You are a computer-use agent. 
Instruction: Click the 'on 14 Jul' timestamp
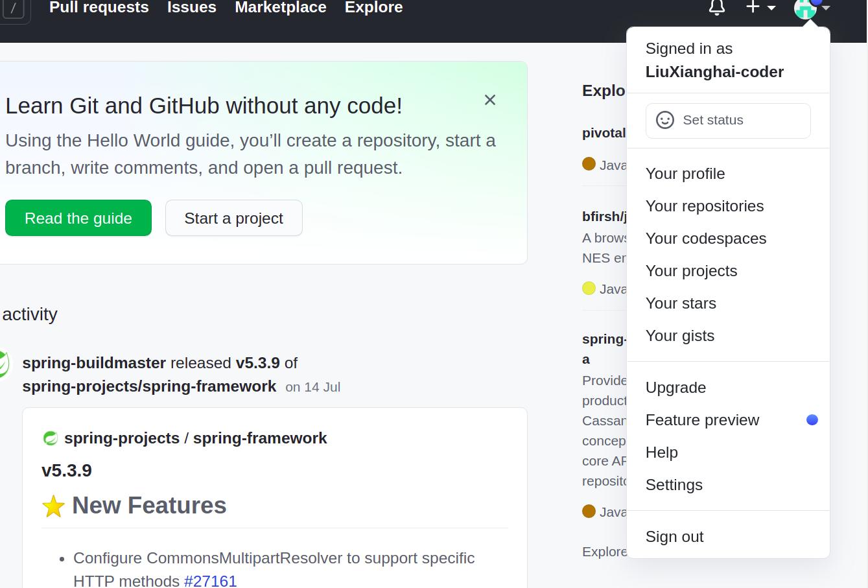(x=313, y=387)
